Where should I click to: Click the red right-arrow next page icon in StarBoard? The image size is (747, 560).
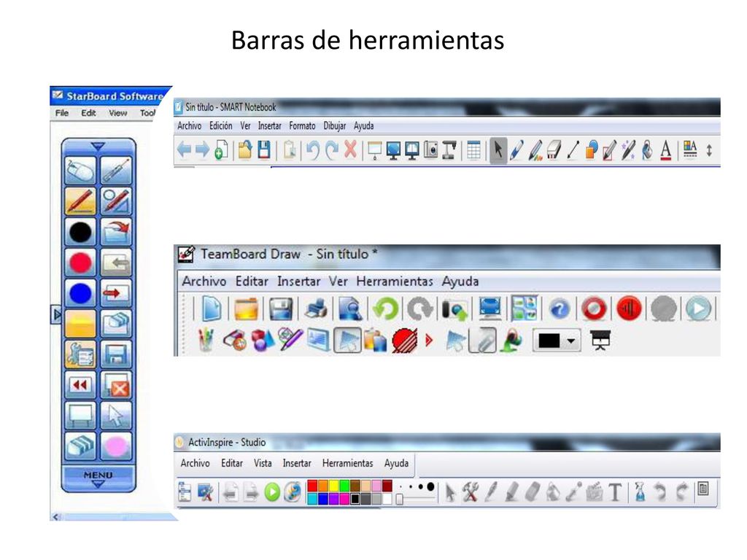coord(116,293)
